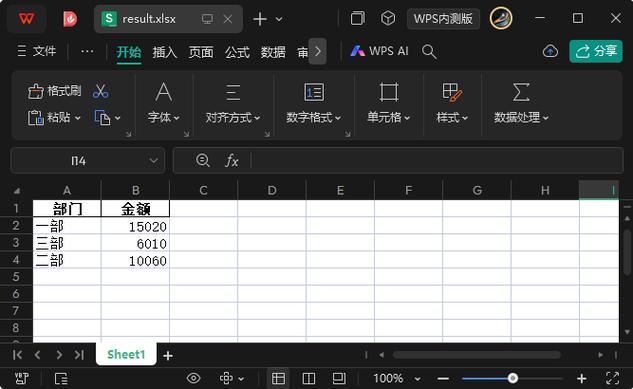Switch to the 公式 tab
633x389 pixels.
pyautogui.click(x=237, y=52)
